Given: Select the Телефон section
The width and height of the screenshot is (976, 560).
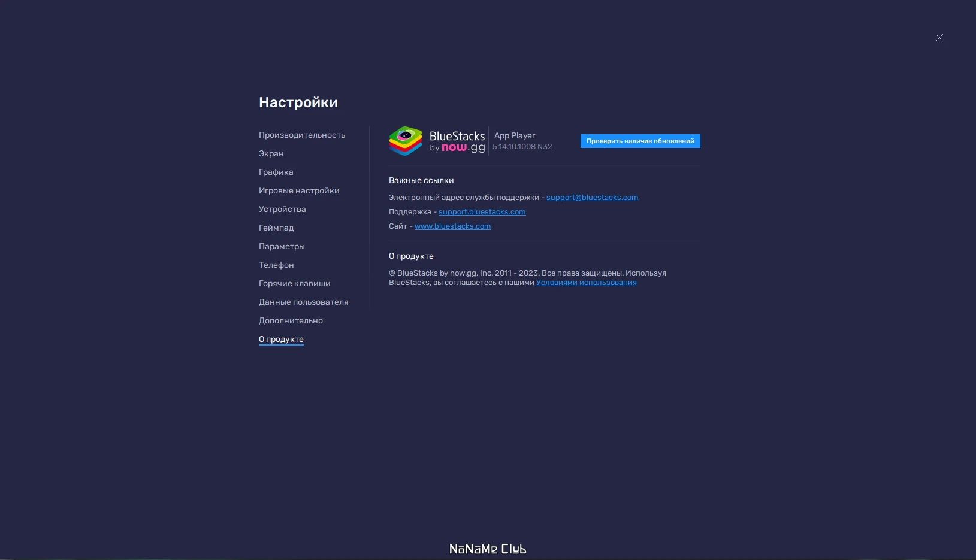Looking at the screenshot, I should 276,265.
